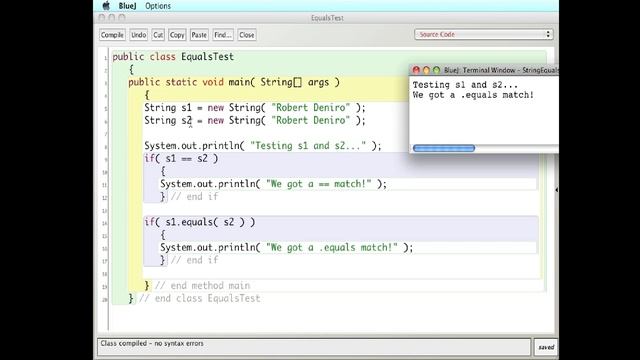
Task: Open the BlueJ application menu
Action: click(x=127, y=6)
